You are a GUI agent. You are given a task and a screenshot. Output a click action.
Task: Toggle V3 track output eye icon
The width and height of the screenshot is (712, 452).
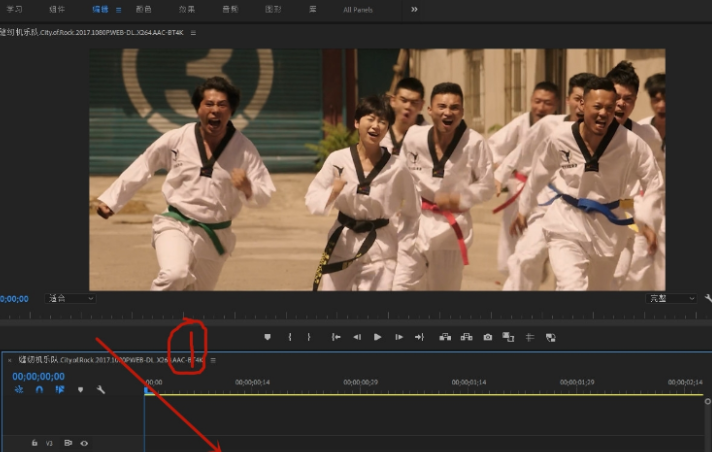[84, 442]
